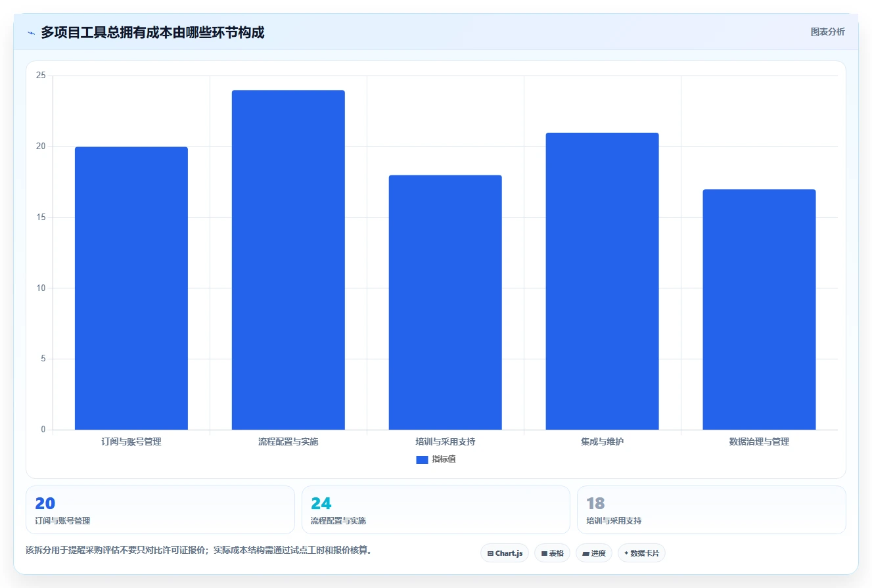Select the 数据治理与管理 bar in chart

[x=759, y=309]
